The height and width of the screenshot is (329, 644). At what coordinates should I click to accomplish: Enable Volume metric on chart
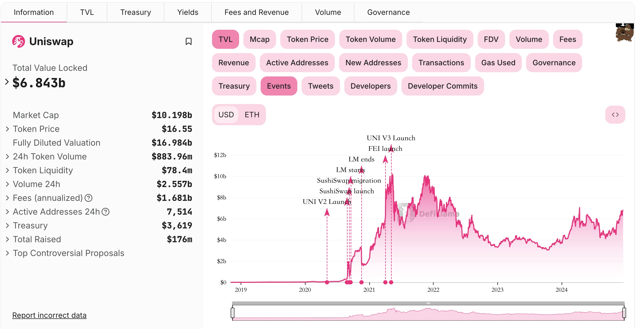[x=529, y=39]
